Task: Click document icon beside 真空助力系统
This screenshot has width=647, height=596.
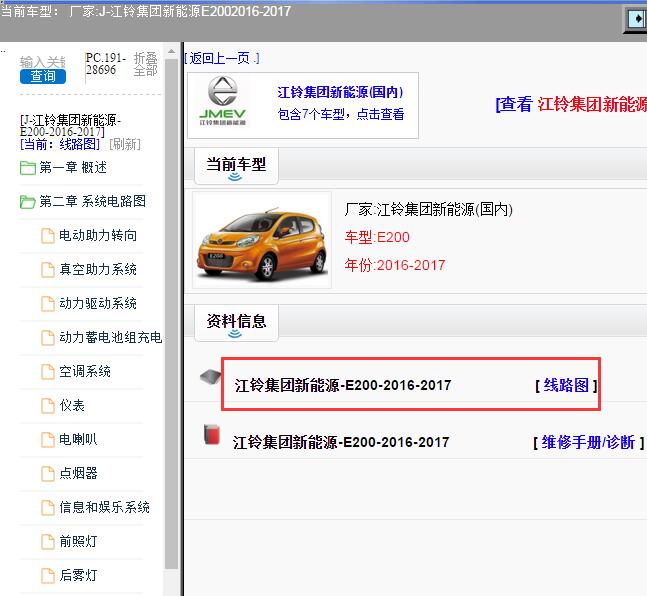Action: tap(47, 270)
